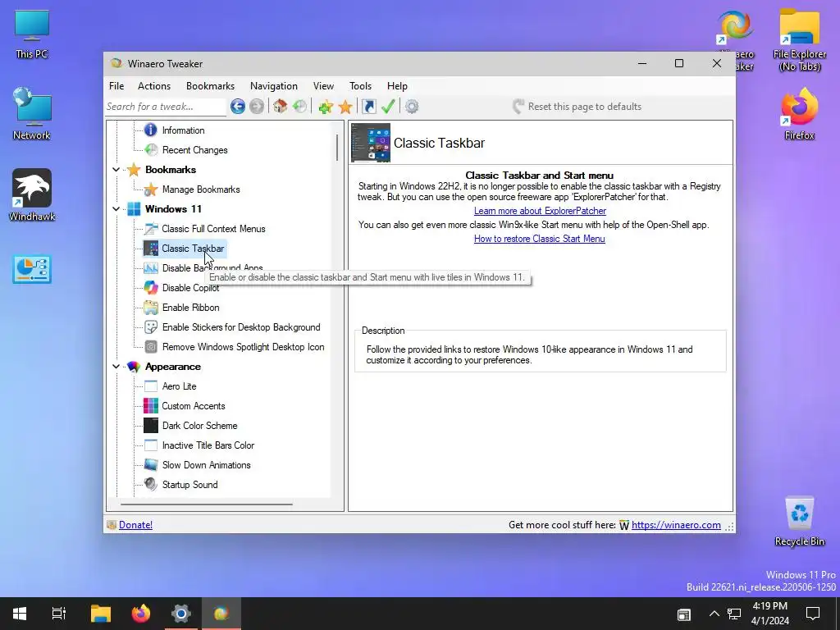The height and width of the screenshot is (630, 840).
Task: Open Enable Ribbon tweak
Action: click(x=190, y=308)
